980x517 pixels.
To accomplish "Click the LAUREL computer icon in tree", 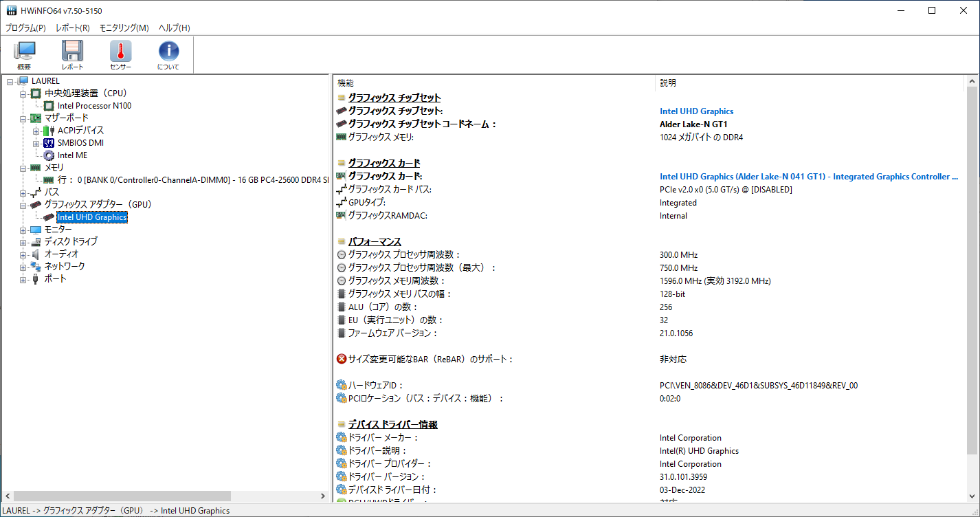I will pos(23,81).
